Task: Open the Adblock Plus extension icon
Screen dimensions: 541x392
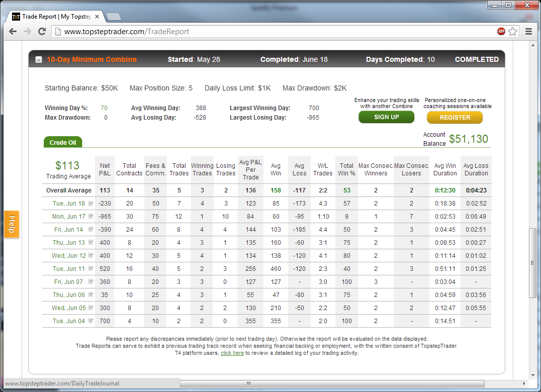Action: click(x=501, y=31)
